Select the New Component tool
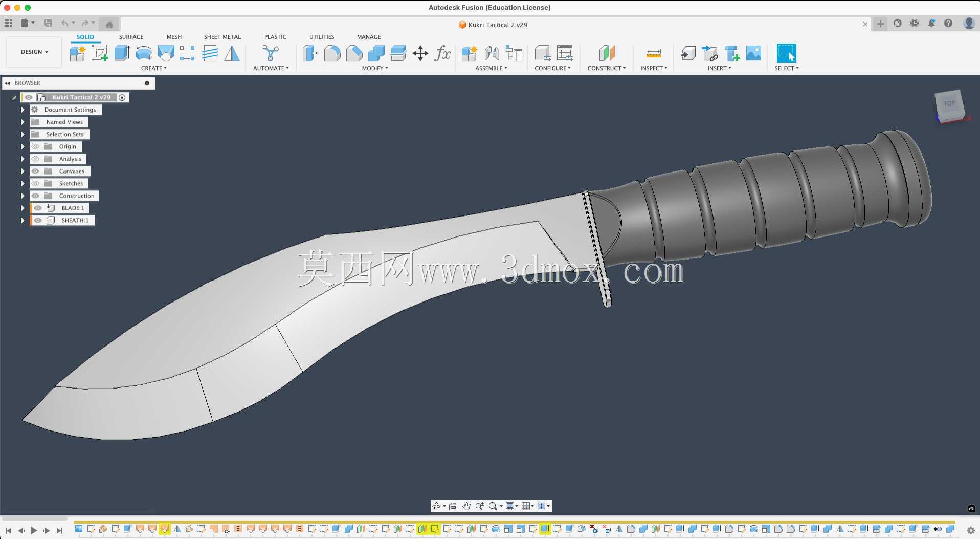The width and height of the screenshot is (980, 539). (x=78, y=53)
